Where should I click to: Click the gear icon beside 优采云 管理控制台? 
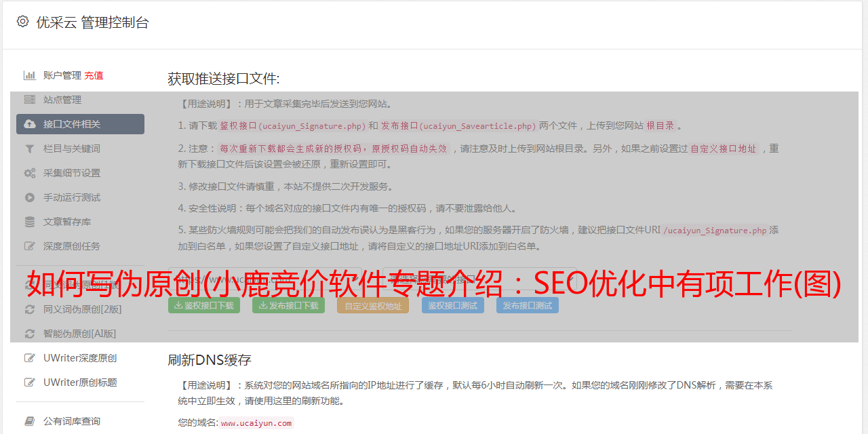22,22
